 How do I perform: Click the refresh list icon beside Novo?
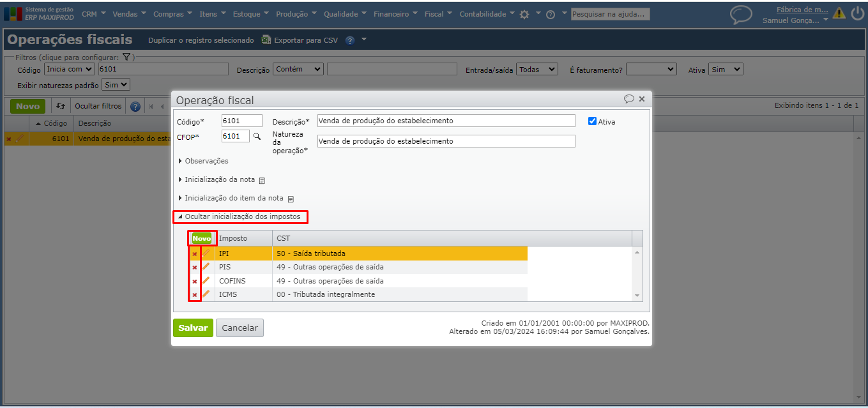click(61, 106)
